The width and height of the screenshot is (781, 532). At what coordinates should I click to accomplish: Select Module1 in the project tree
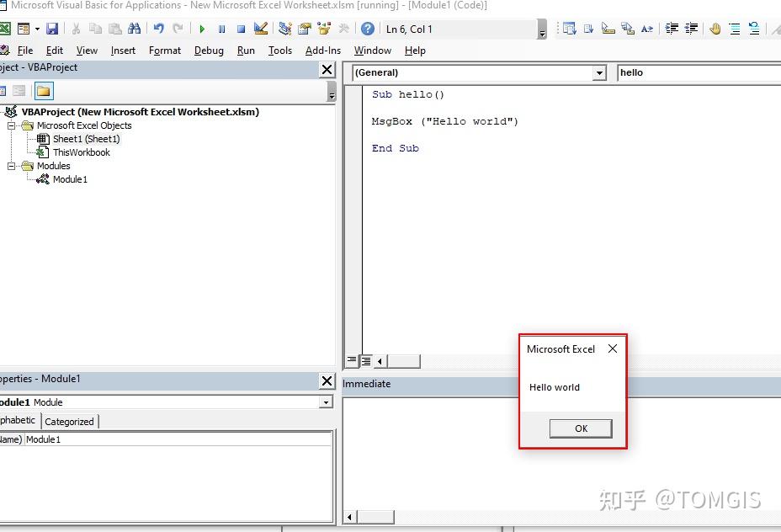[x=70, y=178]
